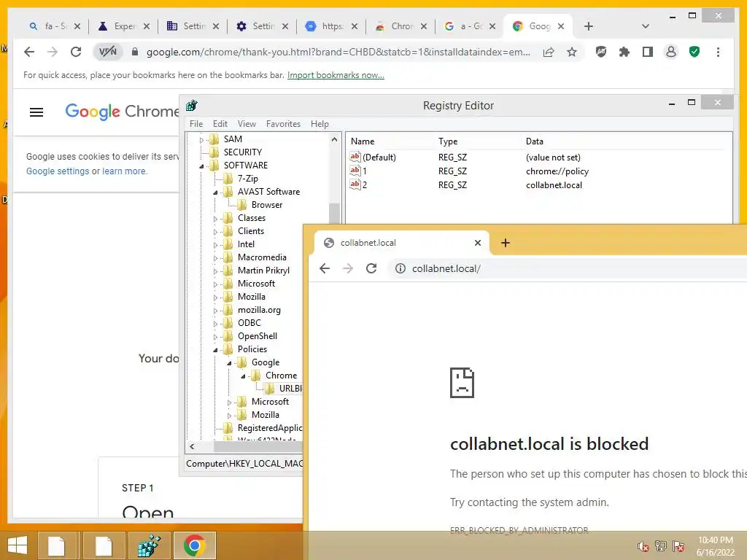Reload page in main Chrome window
The image size is (747, 560).
(x=76, y=52)
